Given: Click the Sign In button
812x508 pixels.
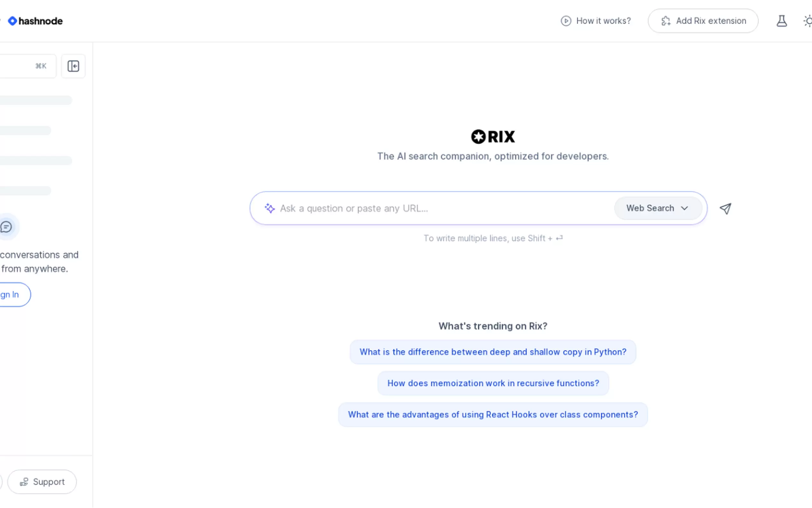Looking at the screenshot, I should 12,295.
